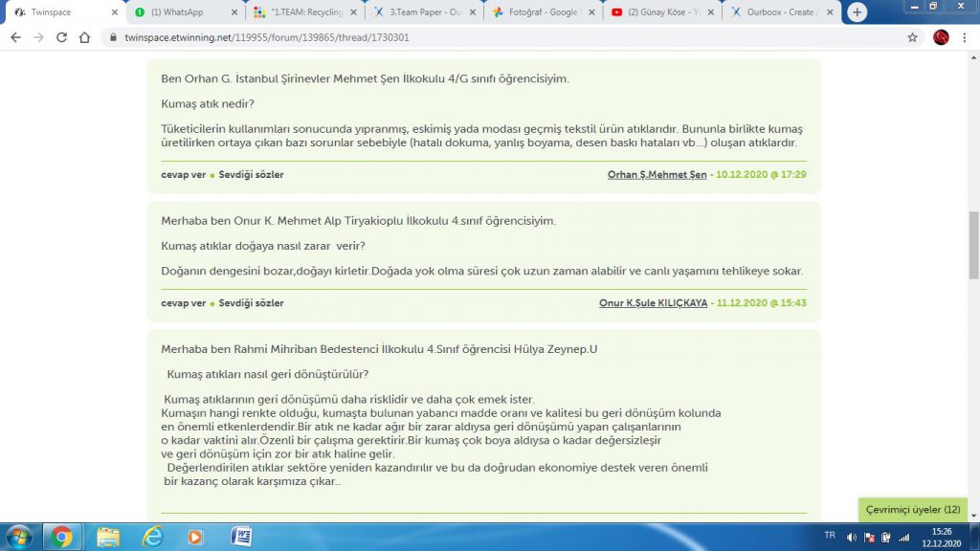Bookmark this page with the star icon

pos(912,37)
